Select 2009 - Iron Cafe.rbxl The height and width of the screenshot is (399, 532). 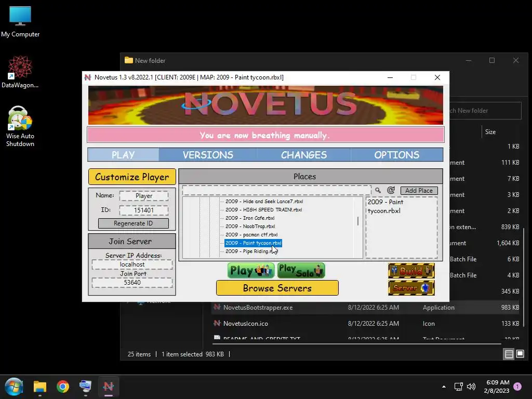click(x=250, y=218)
